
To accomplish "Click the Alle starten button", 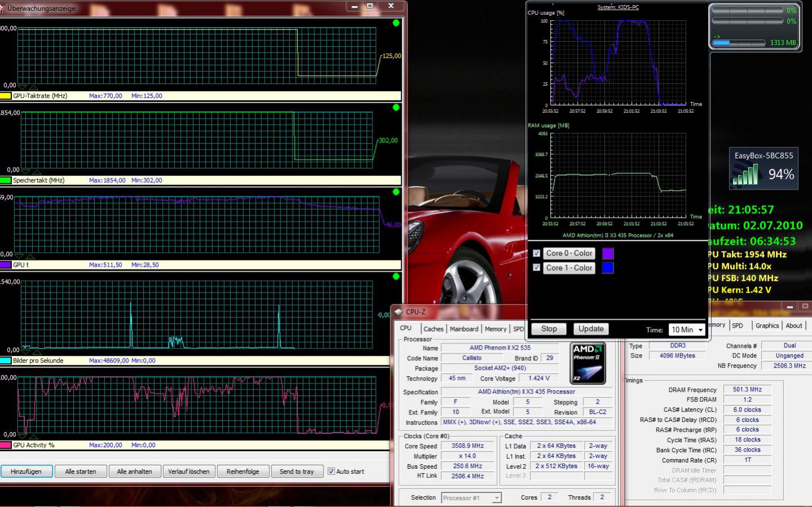I will [x=81, y=471].
